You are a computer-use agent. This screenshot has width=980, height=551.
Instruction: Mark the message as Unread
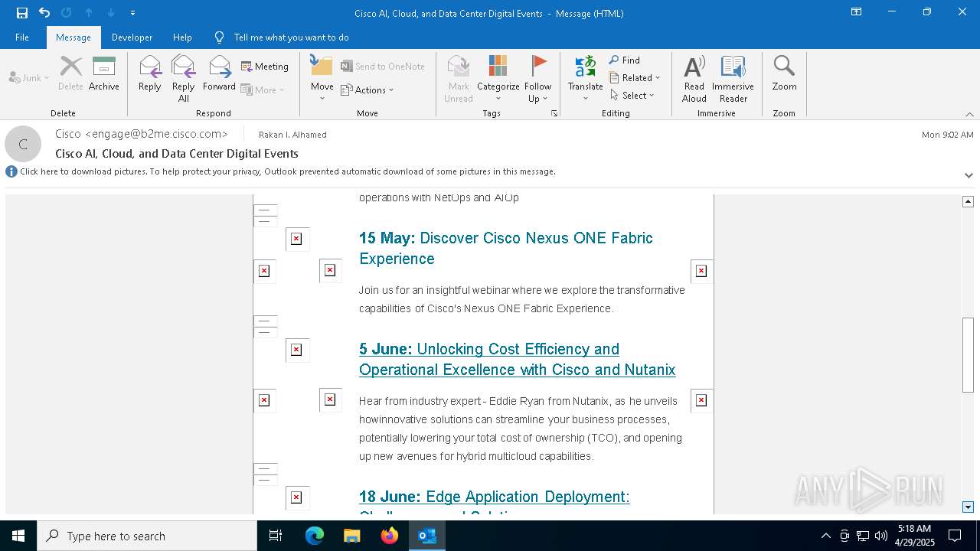[459, 79]
